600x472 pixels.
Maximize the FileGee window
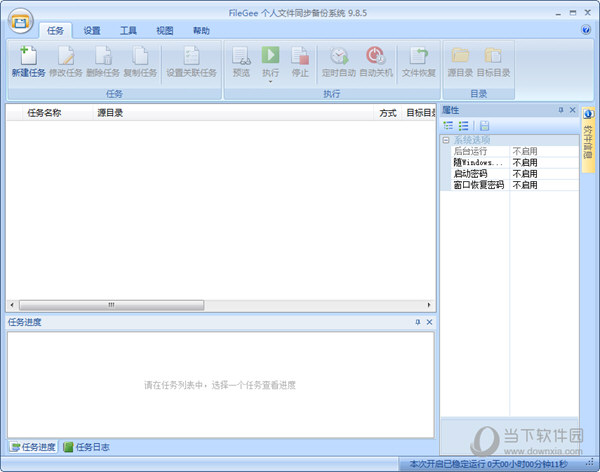pos(573,13)
